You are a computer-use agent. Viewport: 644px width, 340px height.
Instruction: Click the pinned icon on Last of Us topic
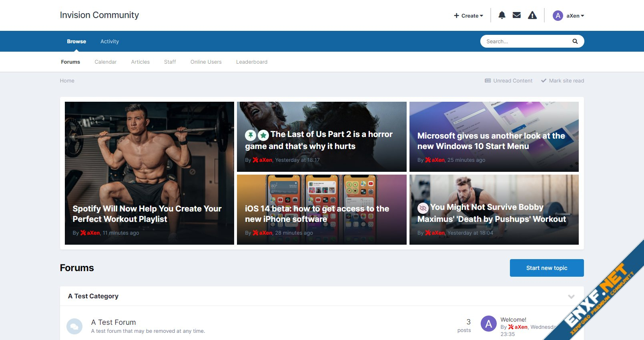pos(251,135)
